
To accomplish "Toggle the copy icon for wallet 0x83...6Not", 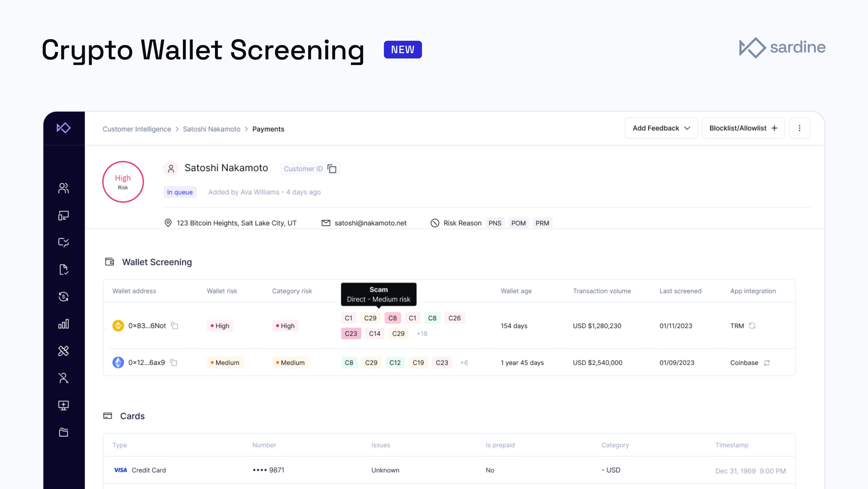I will click(176, 326).
